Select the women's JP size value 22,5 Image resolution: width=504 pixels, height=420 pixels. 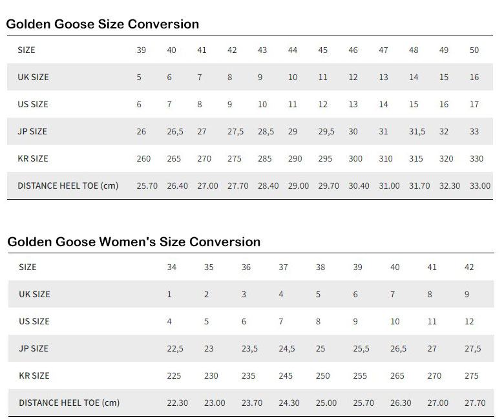point(175,348)
